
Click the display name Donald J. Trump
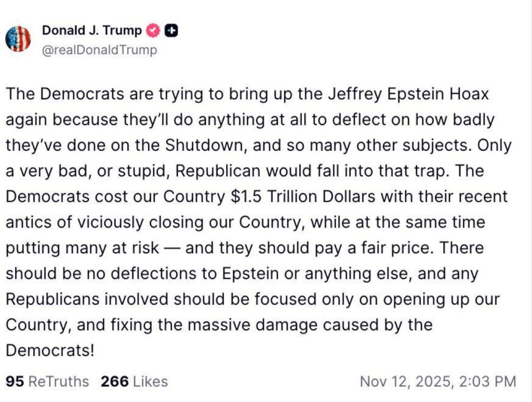(x=92, y=30)
